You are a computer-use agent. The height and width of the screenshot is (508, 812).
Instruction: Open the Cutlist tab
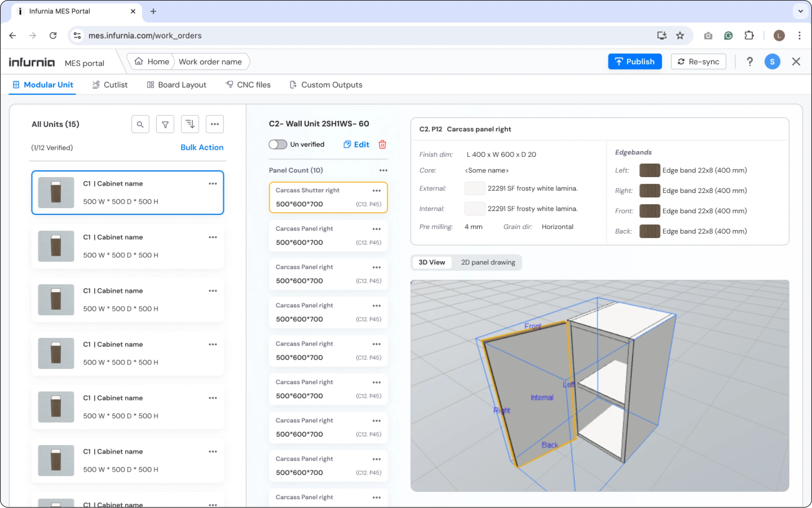click(x=110, y=85)
